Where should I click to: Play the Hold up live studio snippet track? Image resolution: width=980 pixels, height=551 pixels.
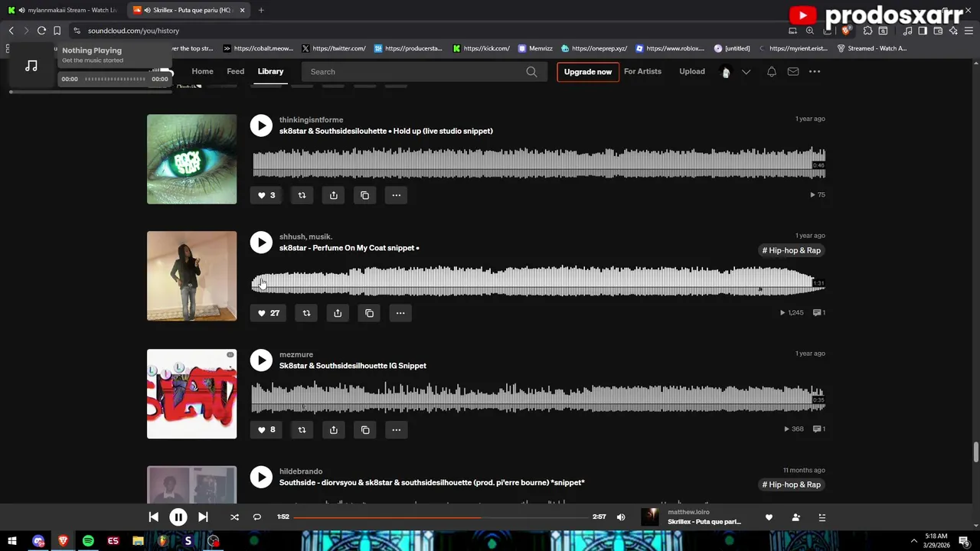261,126
